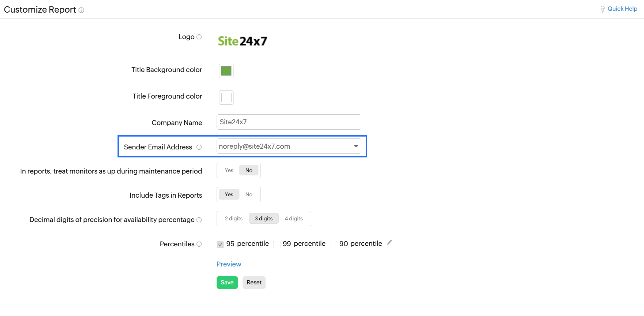Image resolution: width=644 pixels, height=316 pixels.
Task: Click info icon beside Sender Email Address
Action: (x=199, y=147)
